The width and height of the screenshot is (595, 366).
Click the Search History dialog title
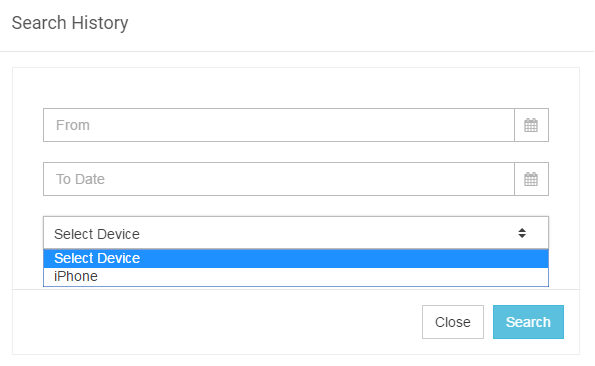(70, 23)
